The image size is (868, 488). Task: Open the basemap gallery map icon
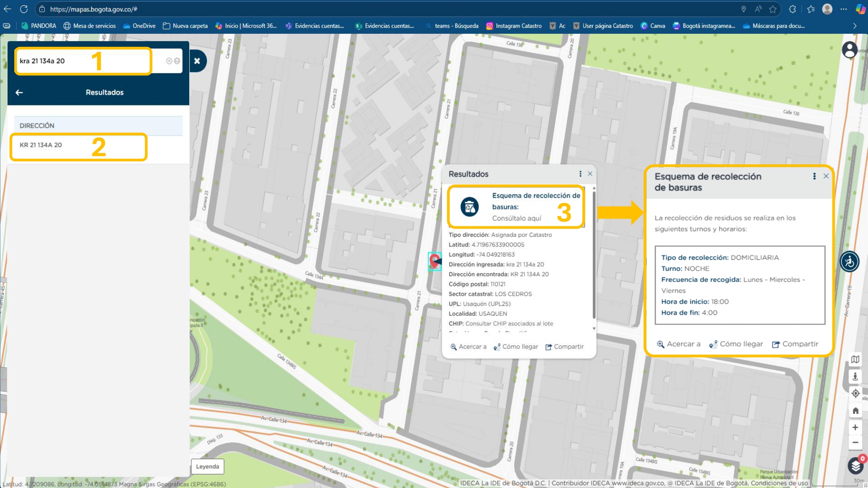point(855,359)
